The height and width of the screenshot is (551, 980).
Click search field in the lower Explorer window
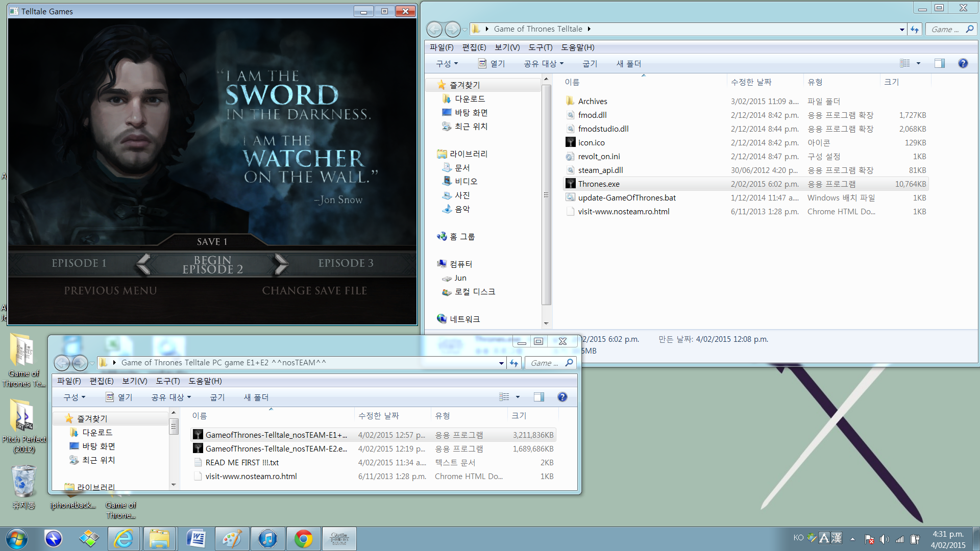(550, 363)
